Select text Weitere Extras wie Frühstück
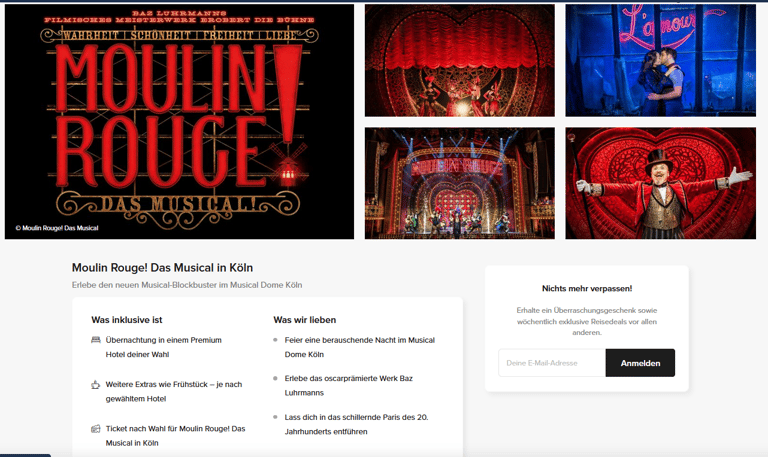Screen dimensions: 768x457 [174, 391]
